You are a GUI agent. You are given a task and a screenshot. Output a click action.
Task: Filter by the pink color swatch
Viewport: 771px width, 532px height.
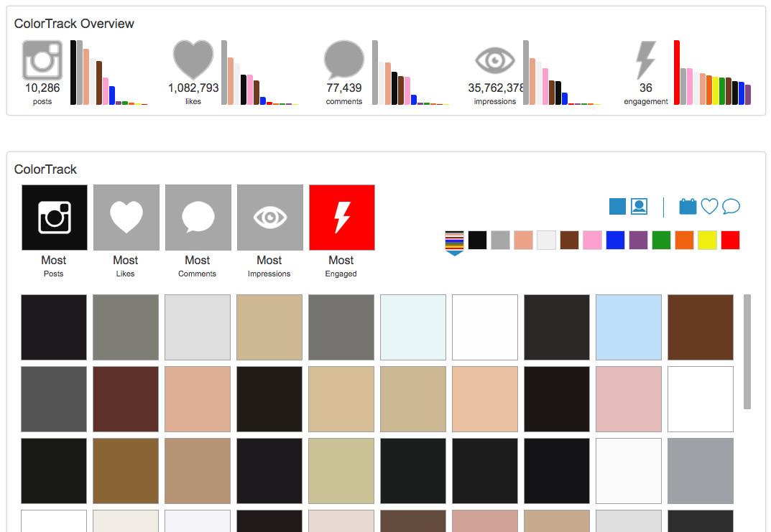[592, 240]
